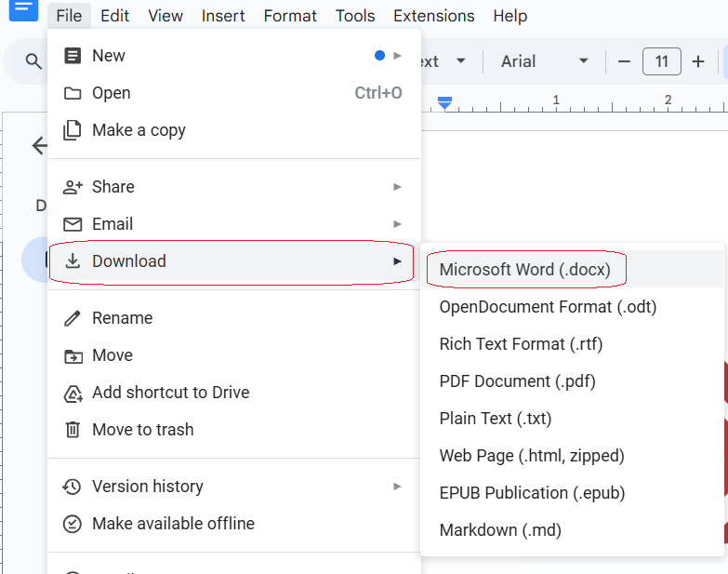Click the back arrow icon in sidebar
Viewport: 728px width, 574px height.
pos(39,145)
